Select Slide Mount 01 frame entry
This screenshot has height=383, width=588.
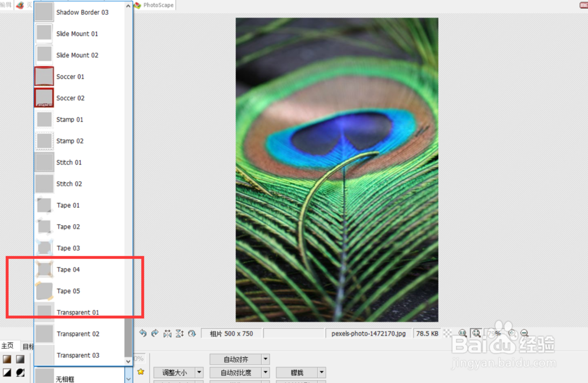tap(79, 34)
